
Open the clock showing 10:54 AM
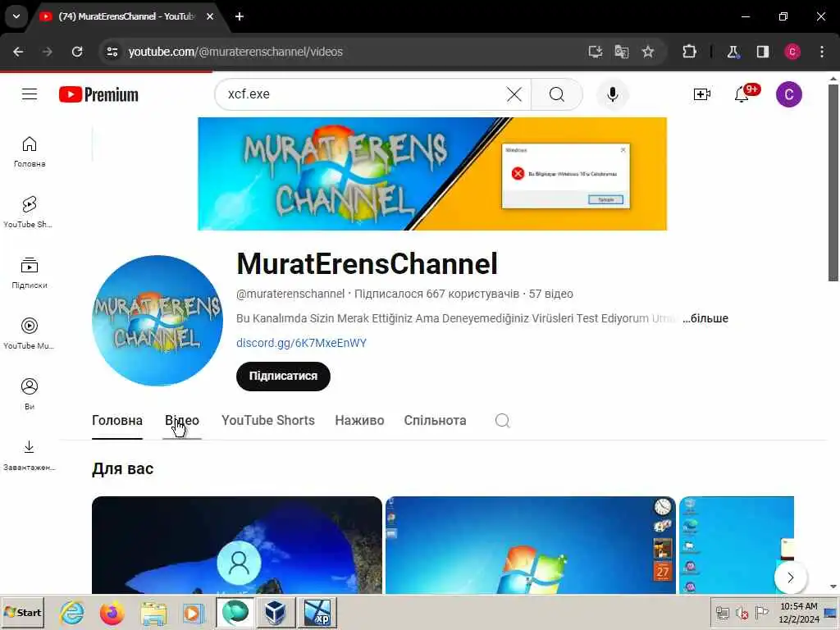pos(798,612)
